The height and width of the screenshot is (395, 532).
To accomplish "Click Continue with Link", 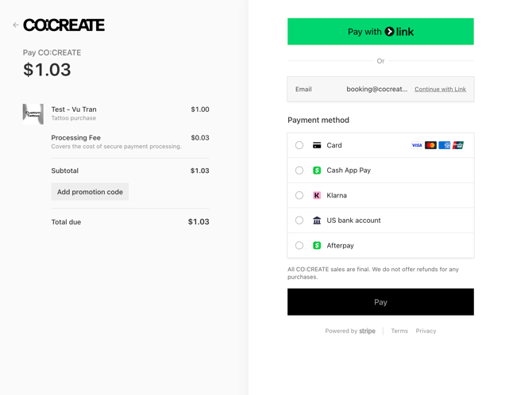I will pos(440,90).
